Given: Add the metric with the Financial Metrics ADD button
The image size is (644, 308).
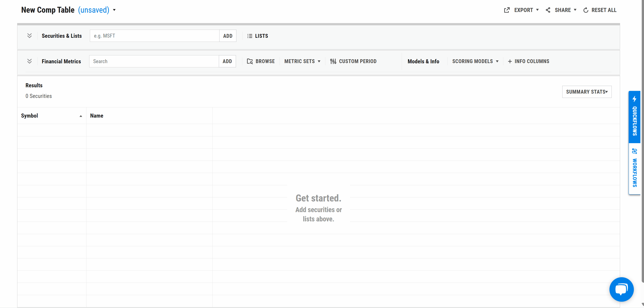Looking at the screenshot, I should [227, 61].
